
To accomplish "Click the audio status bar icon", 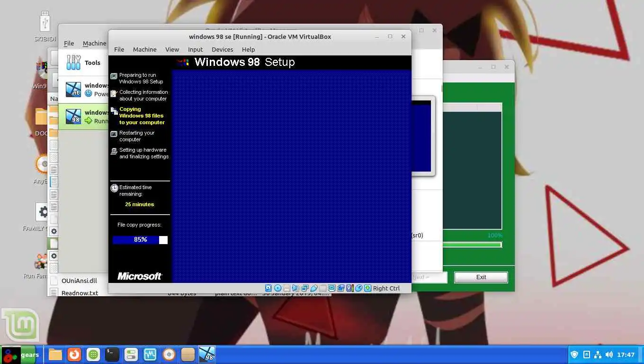I will 295,288.
